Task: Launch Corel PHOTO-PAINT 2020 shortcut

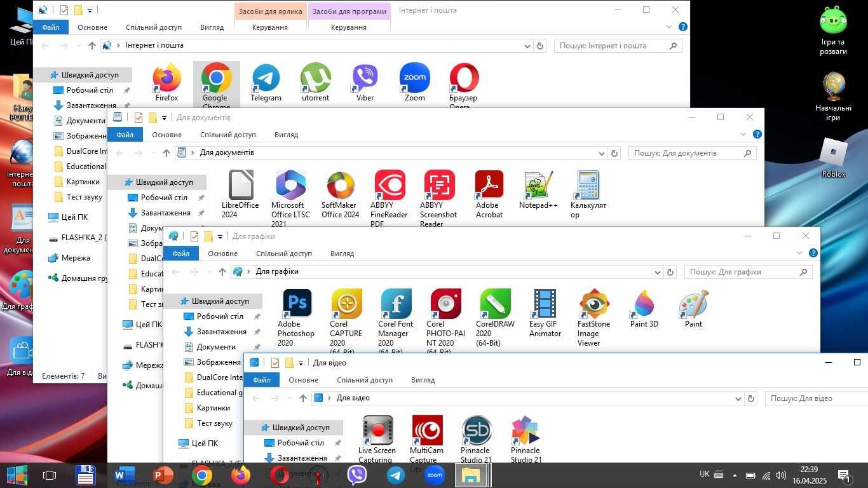Action: (445, 321)
